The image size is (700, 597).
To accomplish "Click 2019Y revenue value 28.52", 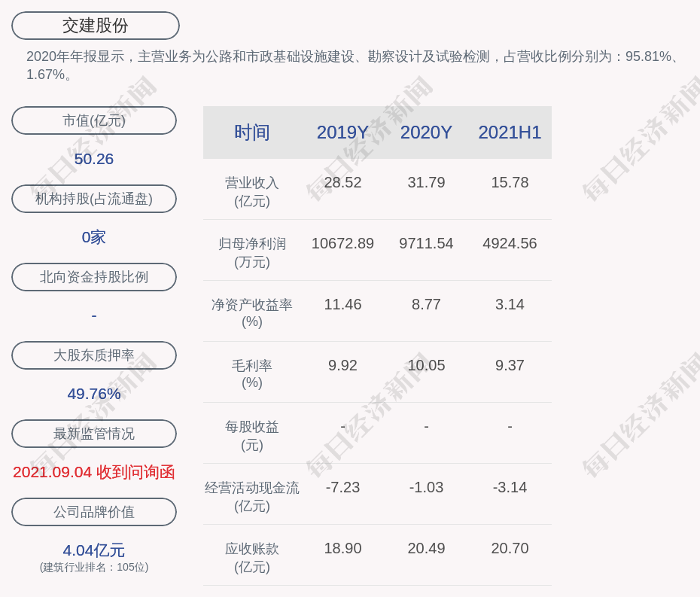I will coord(343,182).
